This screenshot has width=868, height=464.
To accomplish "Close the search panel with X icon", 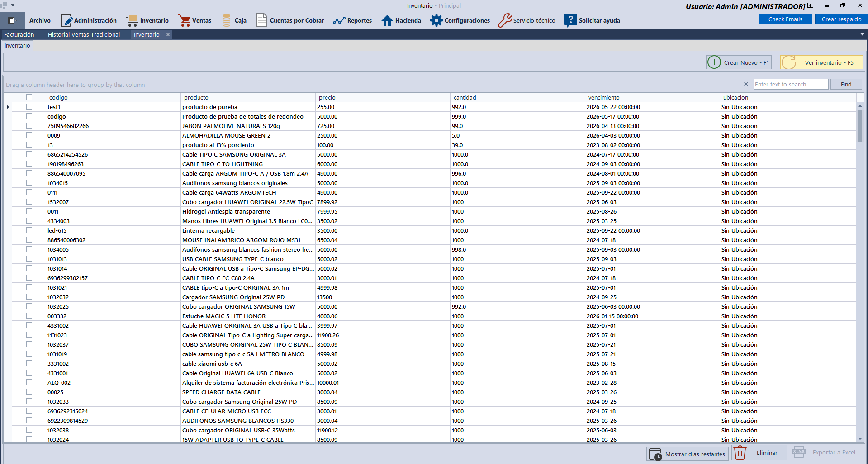I will click(x=746, y=84).
